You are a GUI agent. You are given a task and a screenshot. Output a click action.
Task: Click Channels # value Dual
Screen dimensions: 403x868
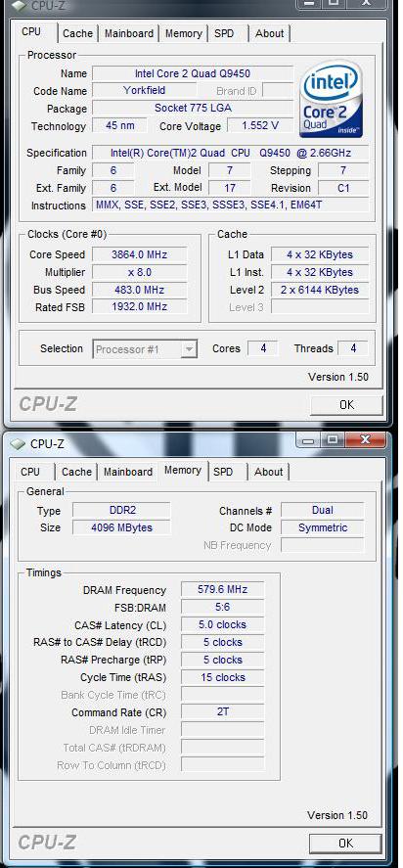322,510
